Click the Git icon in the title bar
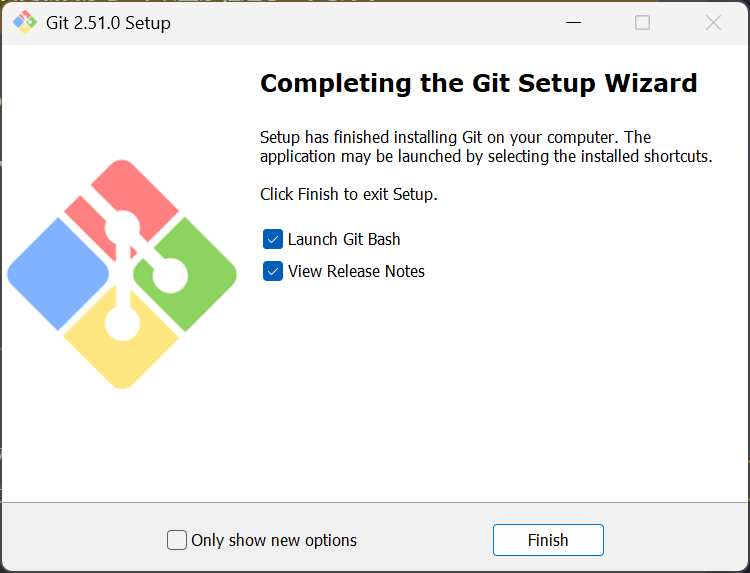 click(24, 22)
